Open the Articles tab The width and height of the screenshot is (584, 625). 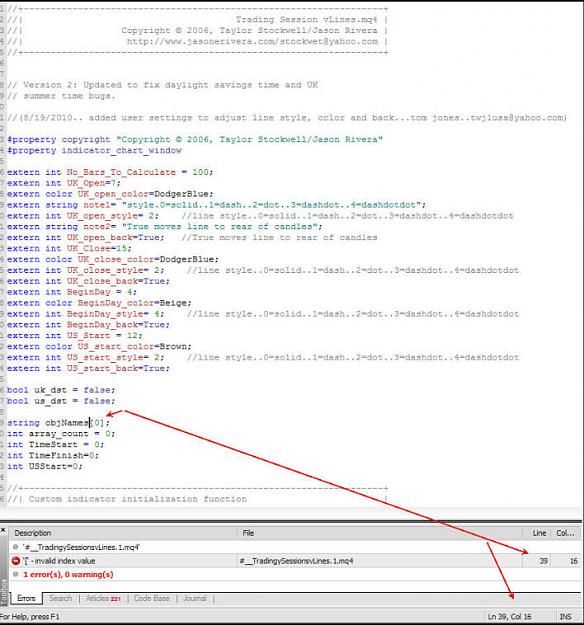pos(103,598)
